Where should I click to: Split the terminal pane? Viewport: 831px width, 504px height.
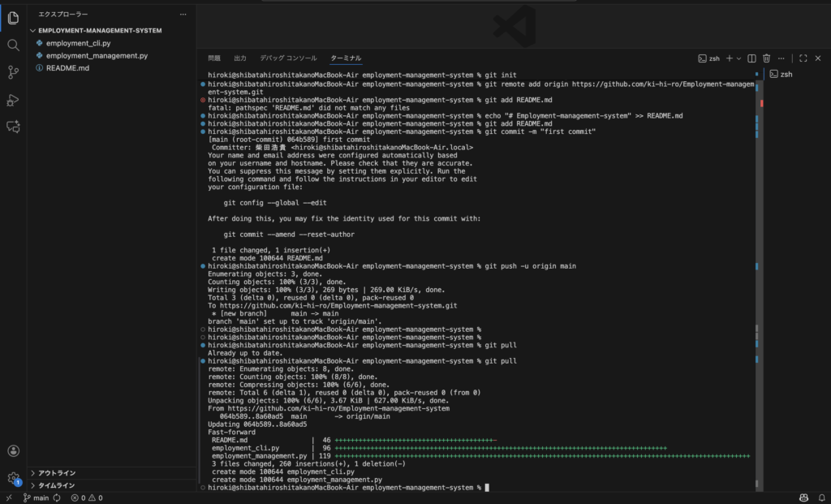(x=751, y=58)
